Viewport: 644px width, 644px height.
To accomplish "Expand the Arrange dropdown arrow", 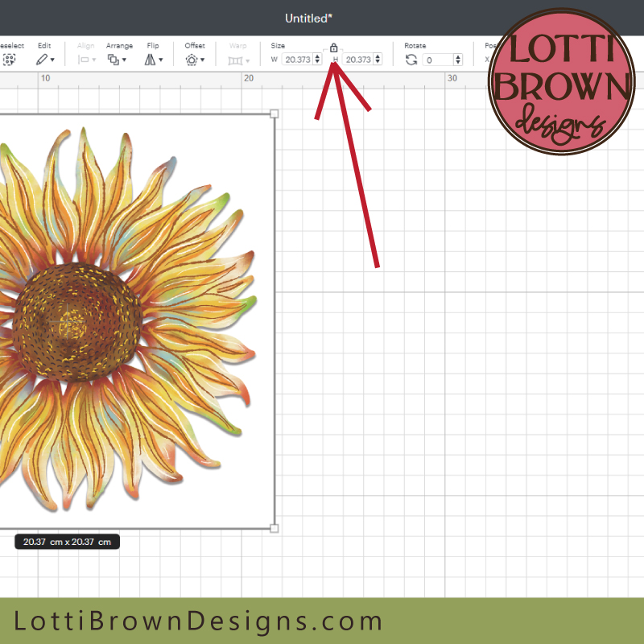I will point(124,60).
